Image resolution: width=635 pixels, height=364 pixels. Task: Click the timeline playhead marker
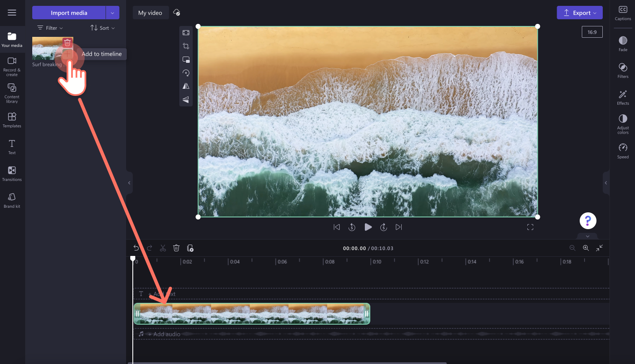pos(133,258)
